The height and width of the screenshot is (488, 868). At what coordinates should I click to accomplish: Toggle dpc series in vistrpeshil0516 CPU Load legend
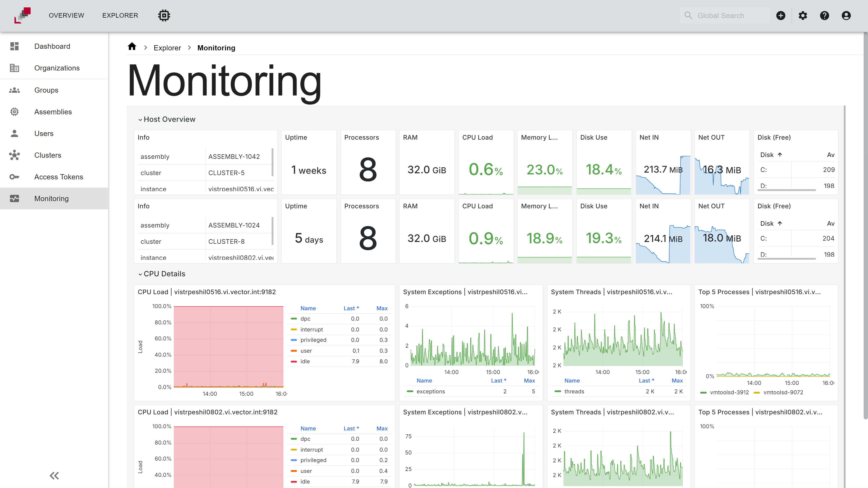pyautogui.click(x=305, y=319)
